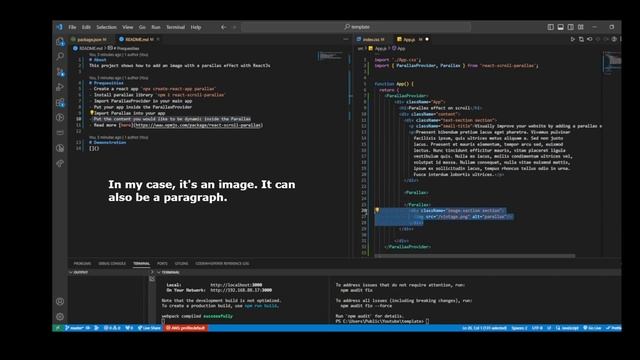
Task: Click the JavaScript language mode in the status bar
Action: pyautogui.click(x=567, y=328)
